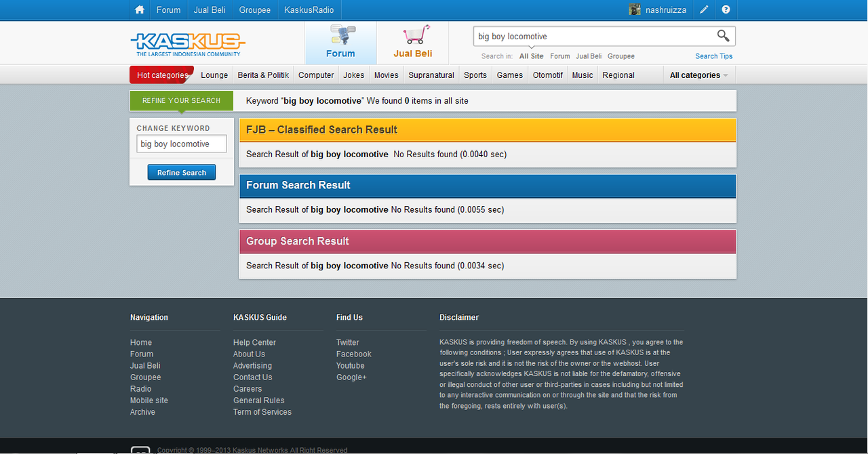Click FJB – Classified Search Result header
The height and width of the screenshot is (454, 868).
point(488,129)
